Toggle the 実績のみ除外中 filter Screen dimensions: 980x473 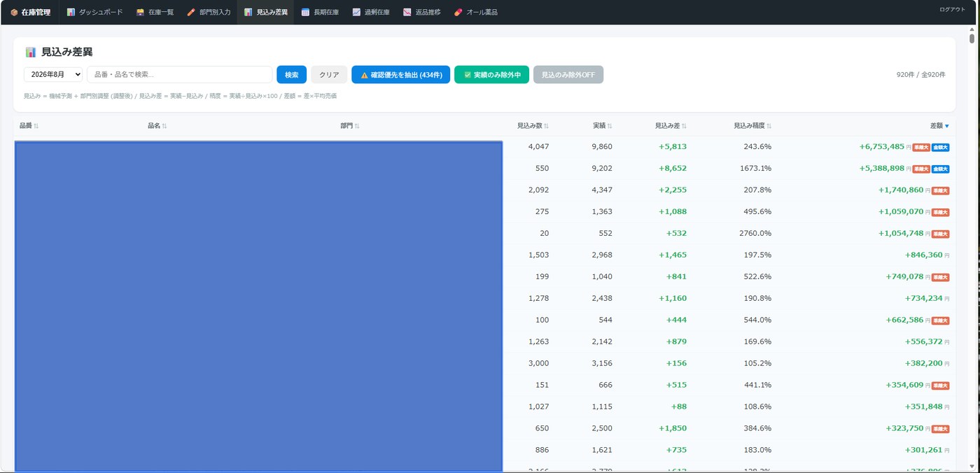(x=491, y=75)
